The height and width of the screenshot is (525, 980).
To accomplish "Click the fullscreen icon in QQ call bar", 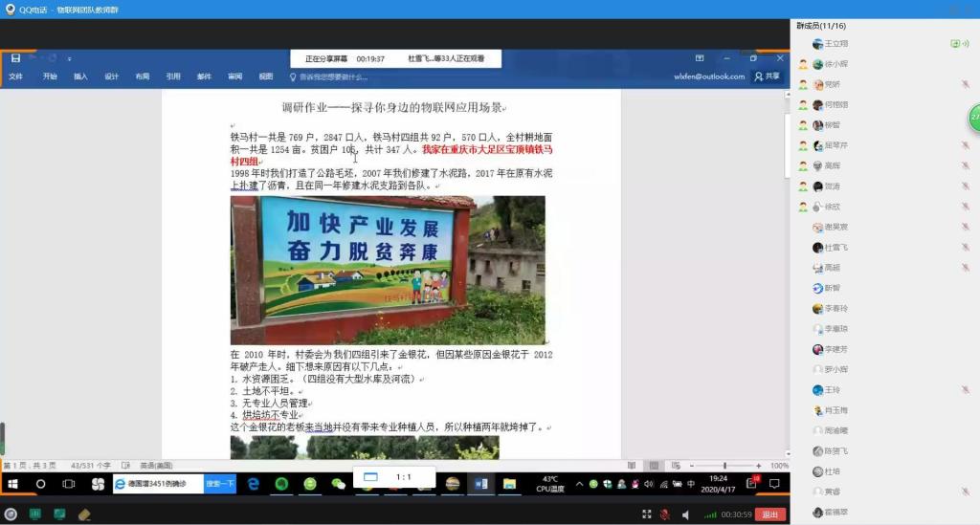I will click(x=646, y=514).
